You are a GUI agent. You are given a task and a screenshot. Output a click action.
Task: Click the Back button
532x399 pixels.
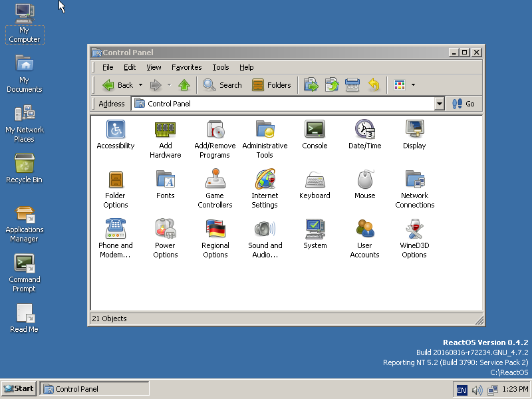[118, 85]
